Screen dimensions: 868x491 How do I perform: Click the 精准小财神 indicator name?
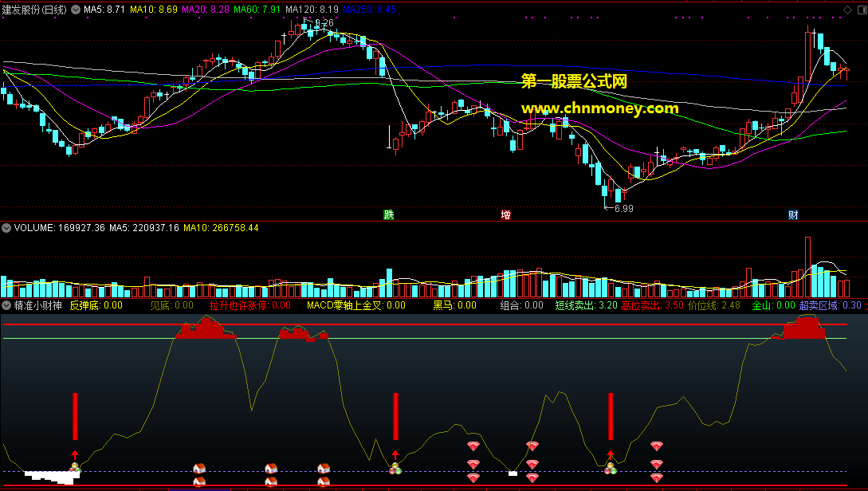point(37,305)
